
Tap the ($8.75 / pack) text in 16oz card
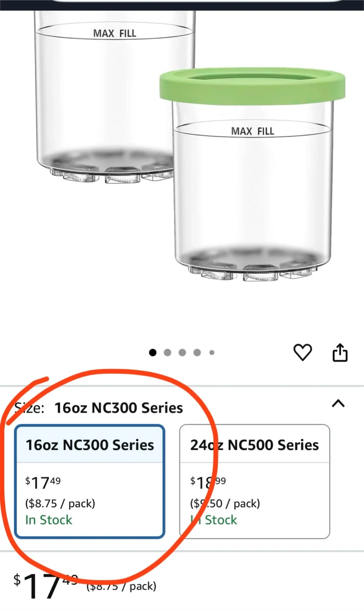(60, 503)
